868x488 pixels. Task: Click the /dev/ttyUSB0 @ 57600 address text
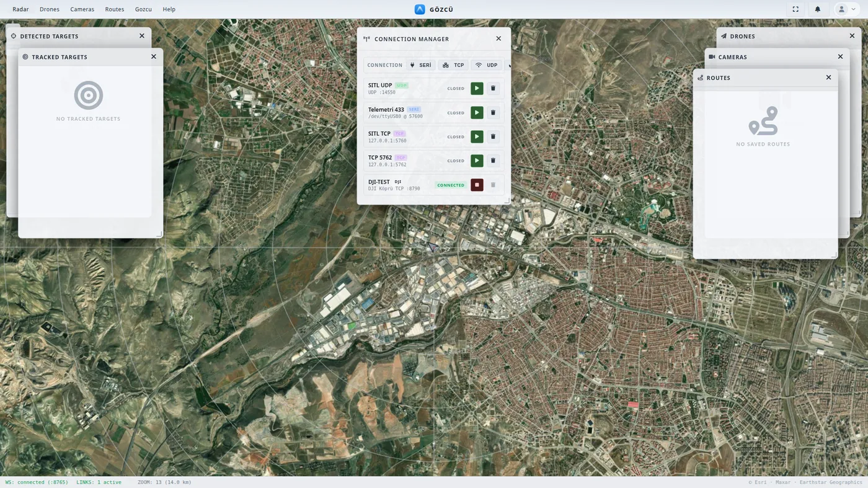point(396,117)
